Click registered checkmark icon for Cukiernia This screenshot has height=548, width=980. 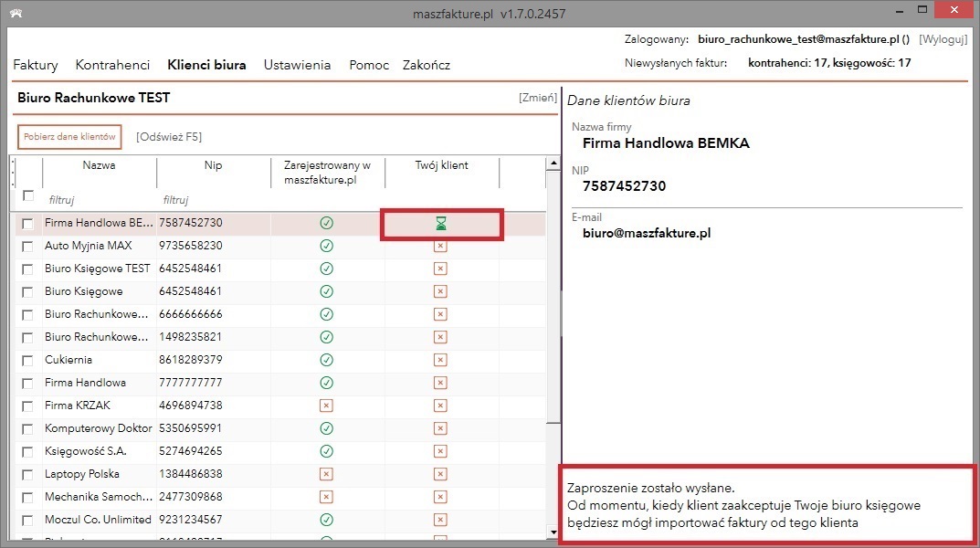326,360
